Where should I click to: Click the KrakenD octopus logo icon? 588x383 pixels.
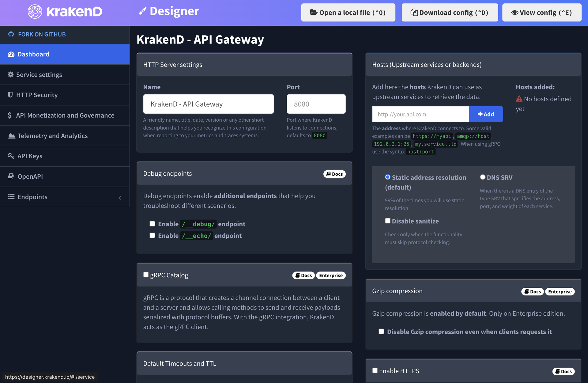[35, 12]
